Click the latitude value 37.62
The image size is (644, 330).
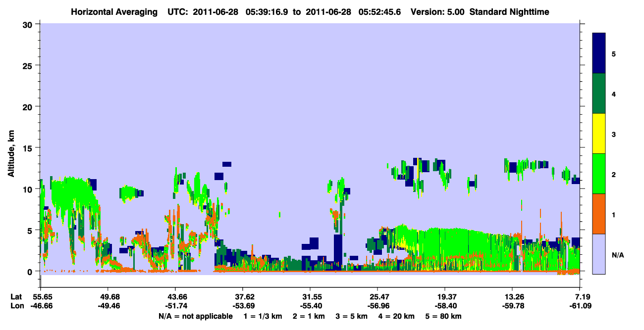(243, 297)
